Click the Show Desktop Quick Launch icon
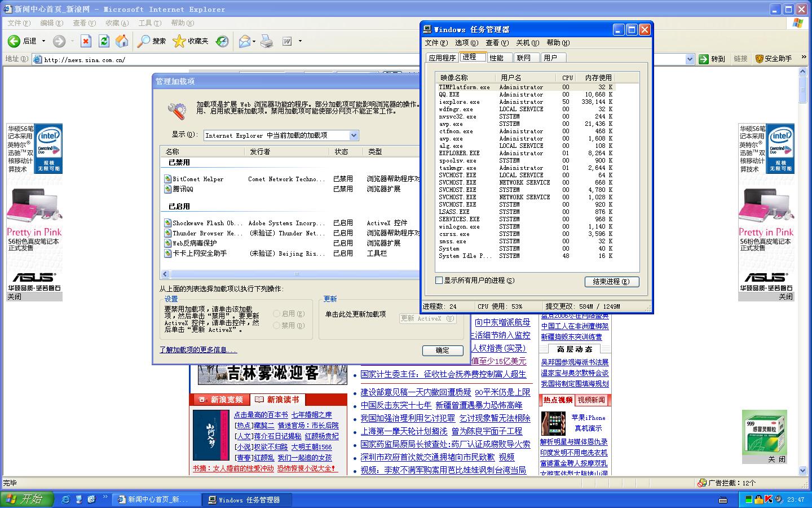The image size is (812, 508). (79, 500)
